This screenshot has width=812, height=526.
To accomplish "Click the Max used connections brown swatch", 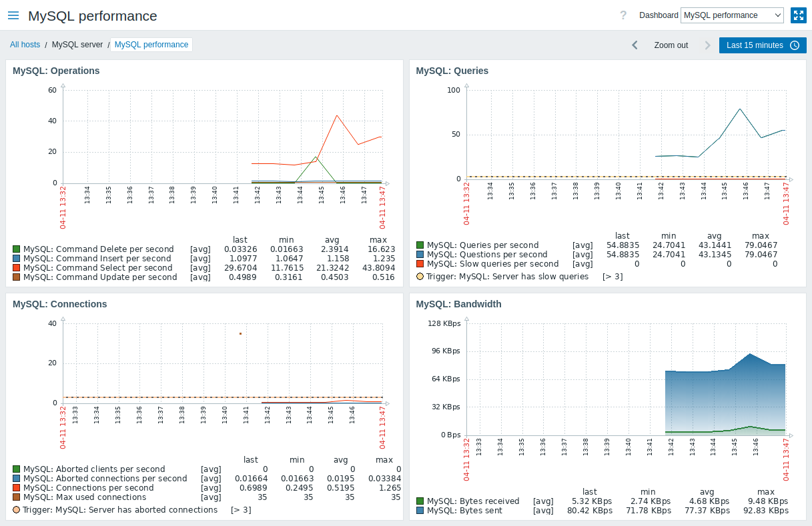I will (17, 497).
